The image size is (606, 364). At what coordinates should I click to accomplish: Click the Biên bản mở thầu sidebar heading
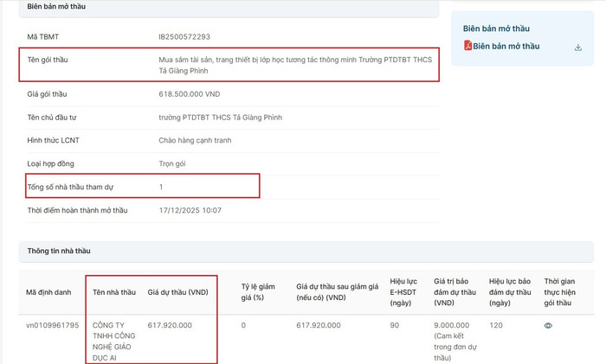(496, 29)
